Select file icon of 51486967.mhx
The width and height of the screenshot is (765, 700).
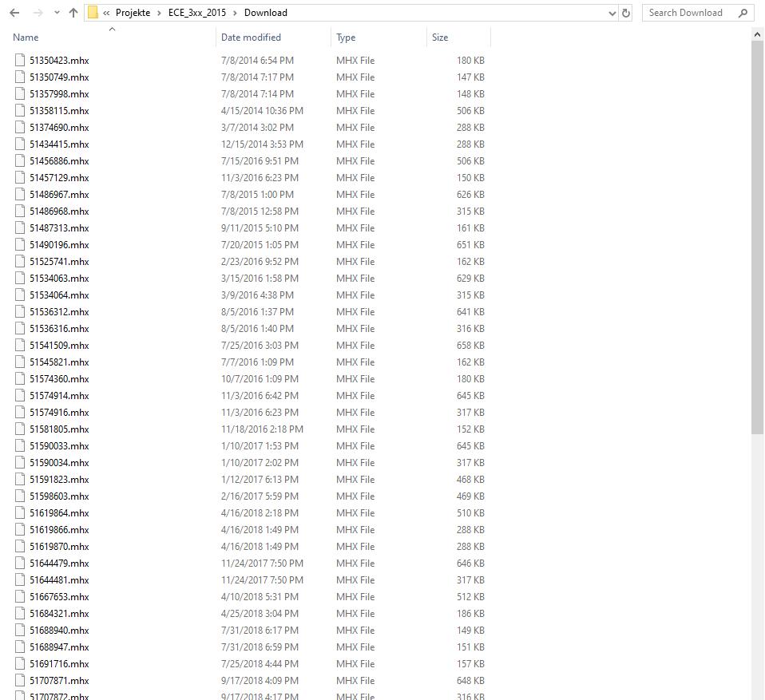click(x=20, y=194)
